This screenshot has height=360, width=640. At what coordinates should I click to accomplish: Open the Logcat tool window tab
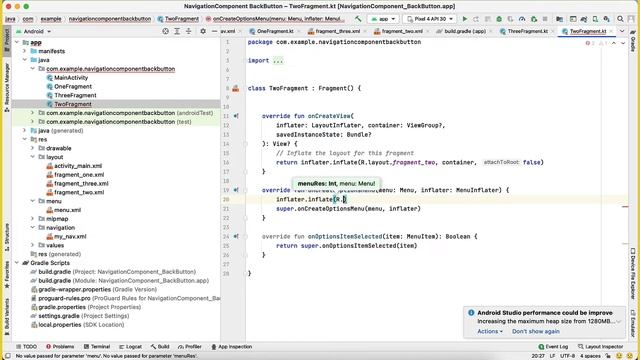pos(130,347)
